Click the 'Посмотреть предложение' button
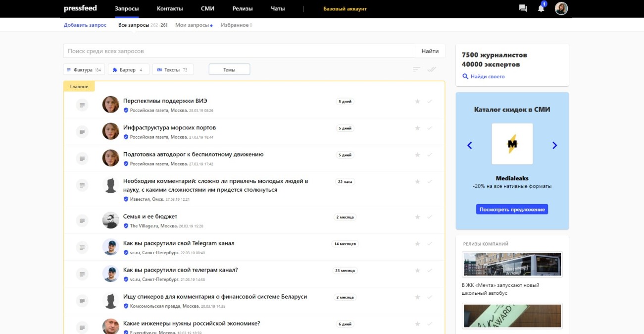 (512, 209)
